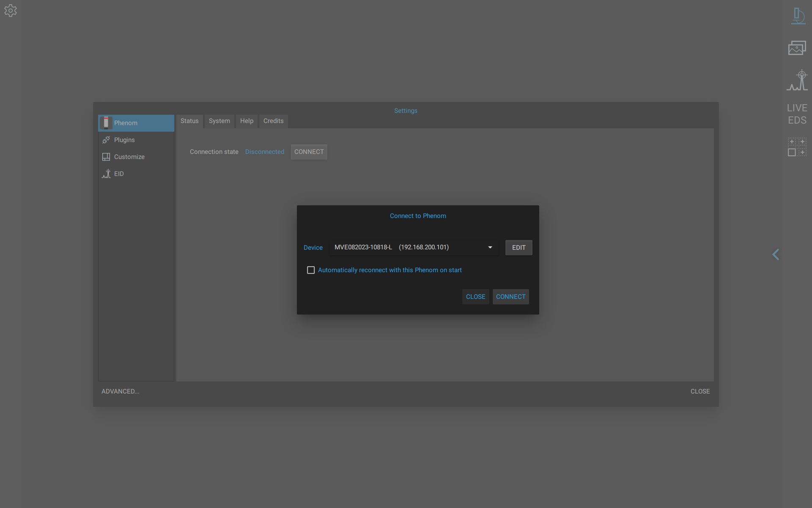812x508 pixels.
Task: Click the Plugins plug icon
Action: click(x=106, y=140)
